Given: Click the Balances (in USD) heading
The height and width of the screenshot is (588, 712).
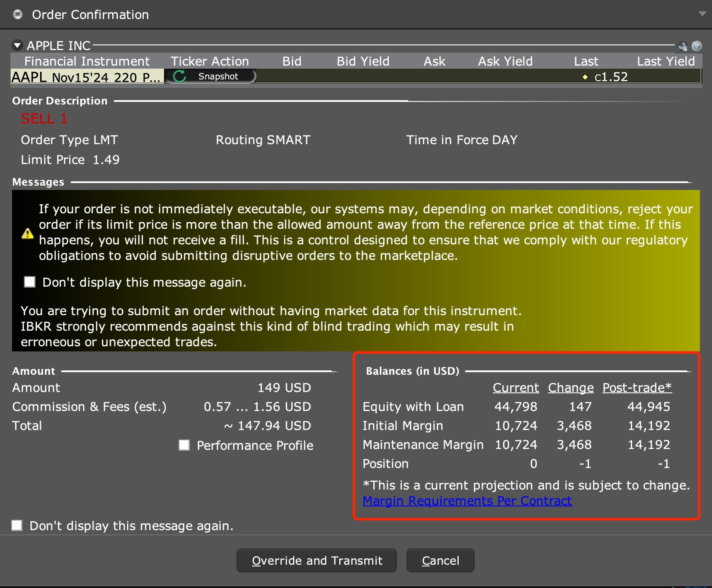Looking at the screenshot, I should (413, 371).
